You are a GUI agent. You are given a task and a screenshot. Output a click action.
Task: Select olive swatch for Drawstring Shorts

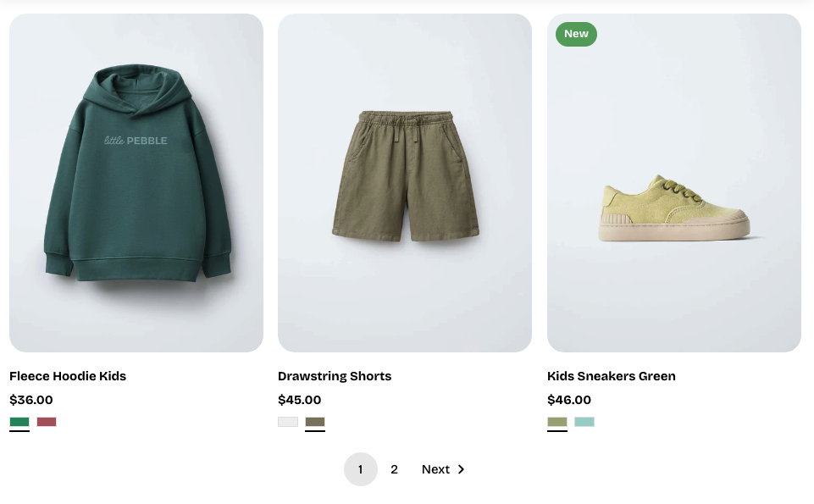pos(315,422)
